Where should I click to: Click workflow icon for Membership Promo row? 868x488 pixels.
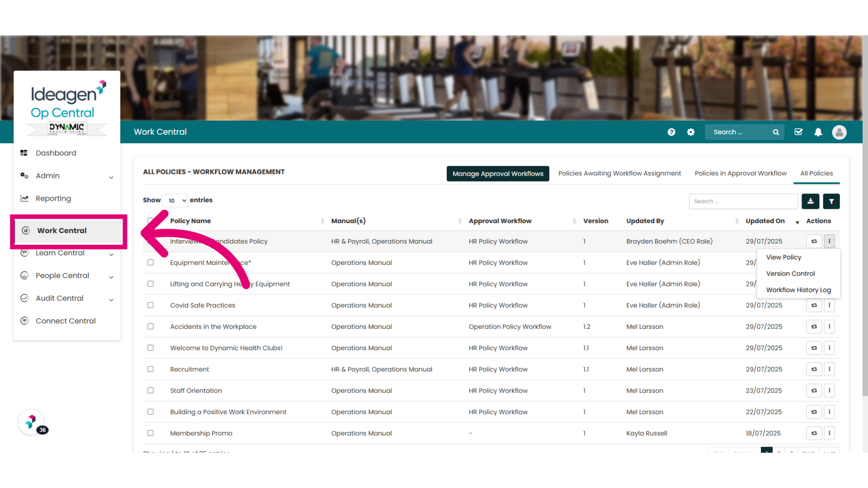[814, 433]
